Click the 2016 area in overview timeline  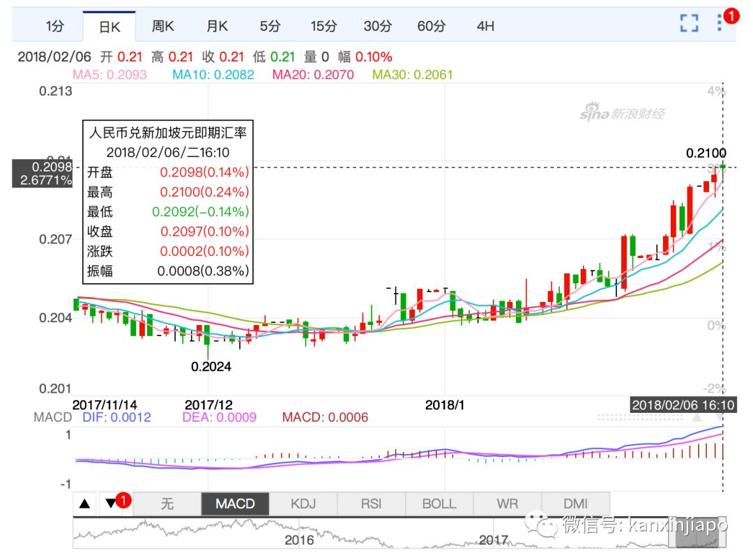(x=299, y=539)
